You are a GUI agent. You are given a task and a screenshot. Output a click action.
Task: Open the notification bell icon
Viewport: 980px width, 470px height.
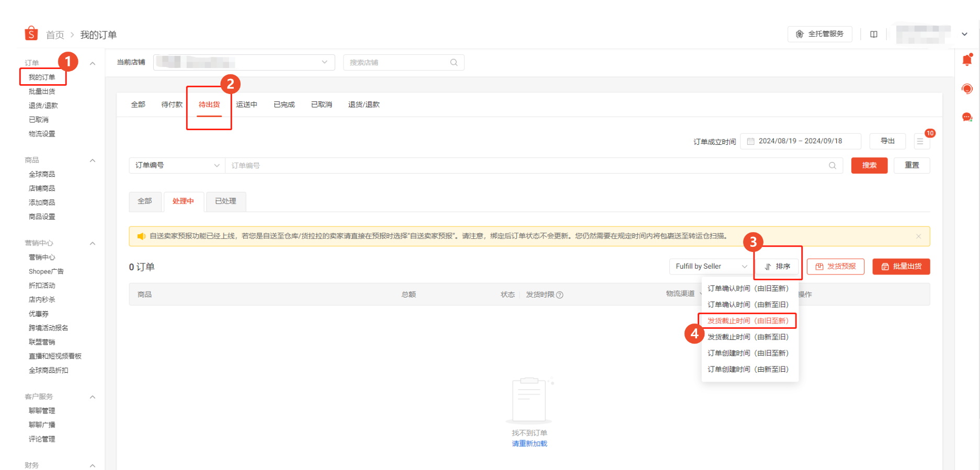[967, 60]
